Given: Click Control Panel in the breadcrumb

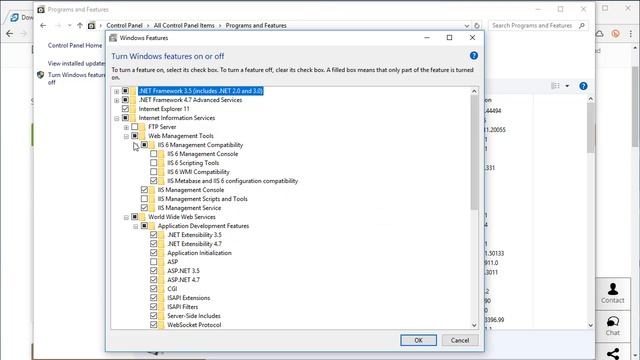Looking at the screenshot, I should click(x=124, y=25).
